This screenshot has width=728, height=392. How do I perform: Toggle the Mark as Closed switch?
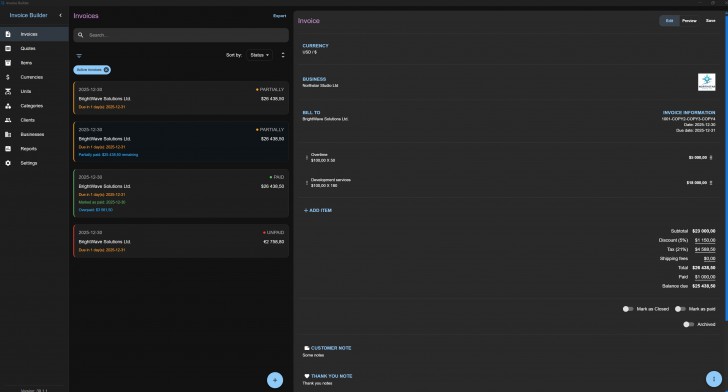point(628,309)
